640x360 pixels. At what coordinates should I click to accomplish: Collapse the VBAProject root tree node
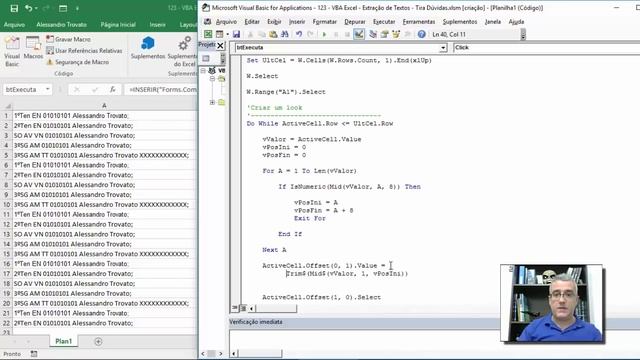(203, 71)
